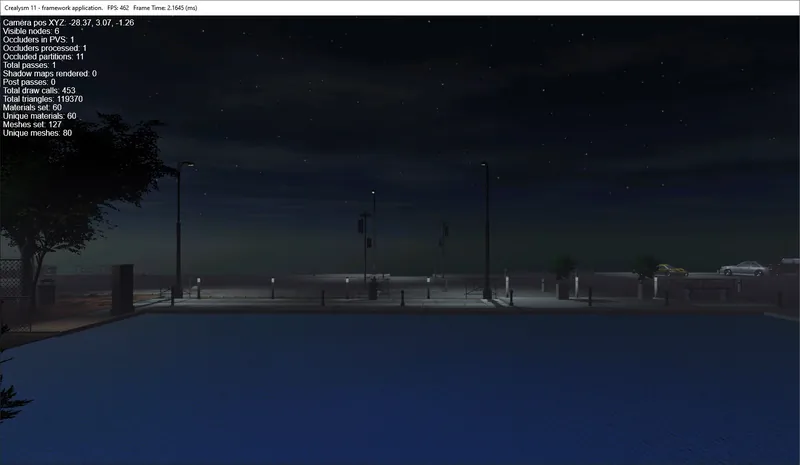Click the FPS counter in title bar
Image resolution: width=800 pixels, height=465 pixels.
118,8
